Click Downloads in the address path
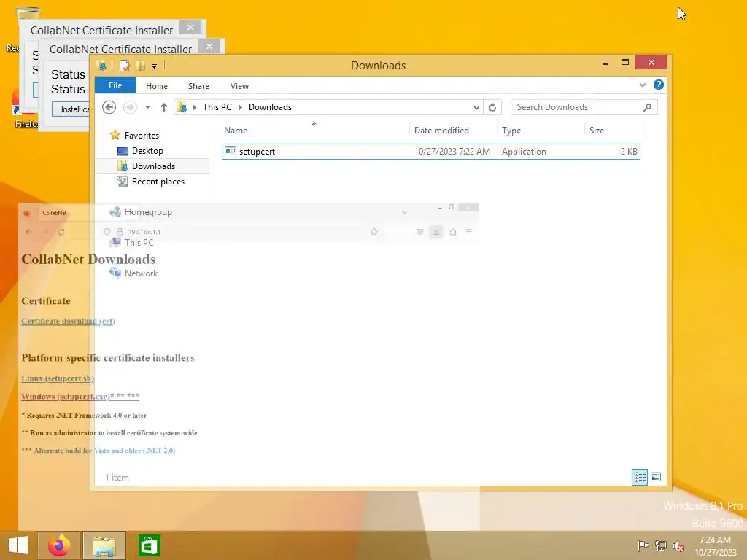This screenshot has height=560, width=747. coord(270,107)
